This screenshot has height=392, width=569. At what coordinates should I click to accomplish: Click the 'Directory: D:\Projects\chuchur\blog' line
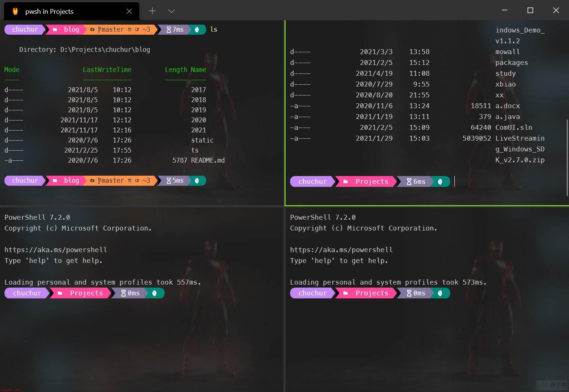pos(85,50)
